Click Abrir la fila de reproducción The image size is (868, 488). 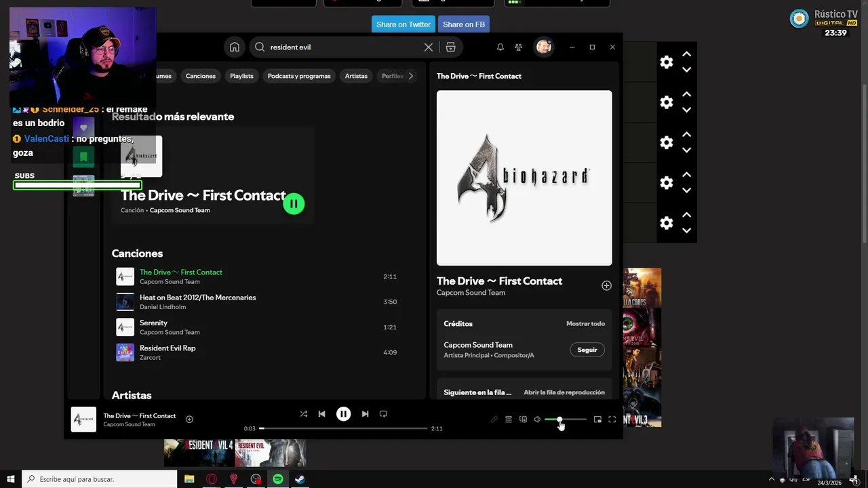pyautogui.click(x=564, y=392)
